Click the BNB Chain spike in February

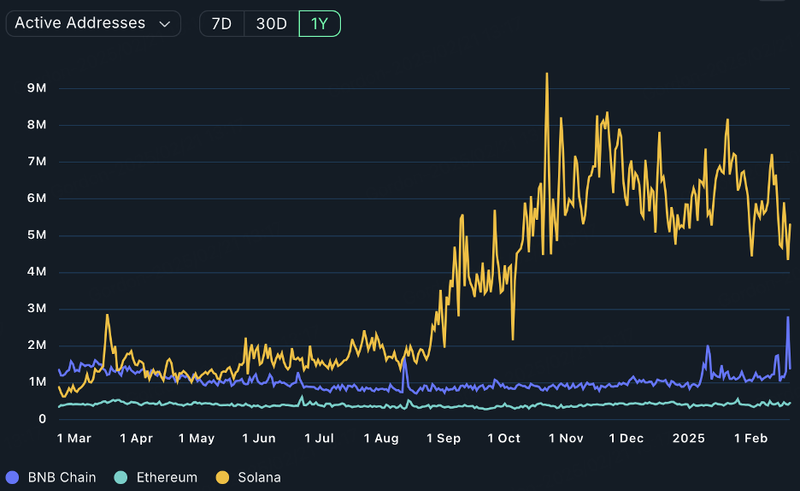788,318
